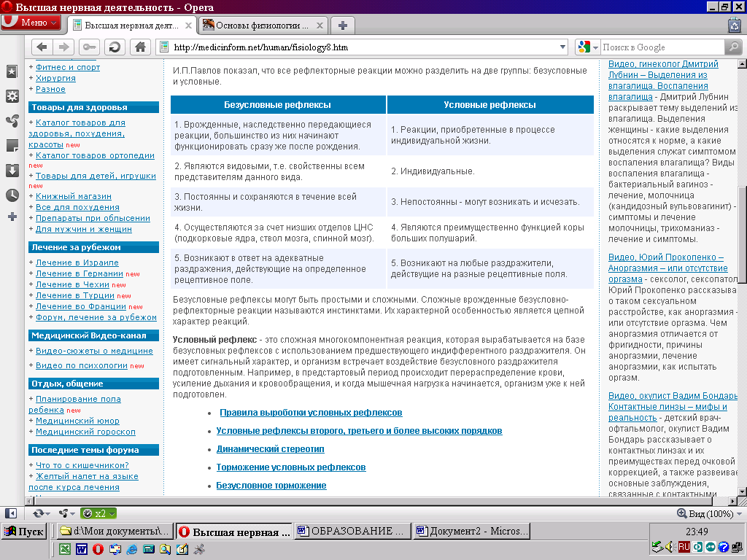Expand the address bar history dropdown
The width and height of the screenshot is (747, 560).
pyautogui.click(x=562, y=47)
